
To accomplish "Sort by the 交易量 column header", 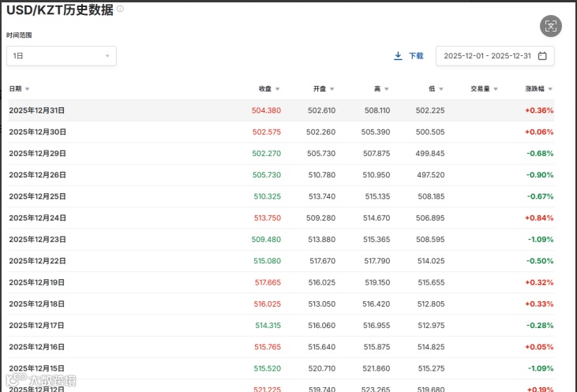I will [x=484, y=88].
